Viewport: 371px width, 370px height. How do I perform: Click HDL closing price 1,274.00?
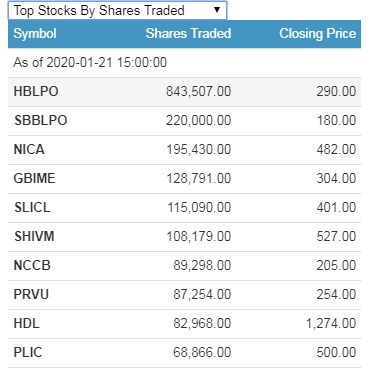tap(331, 324)
